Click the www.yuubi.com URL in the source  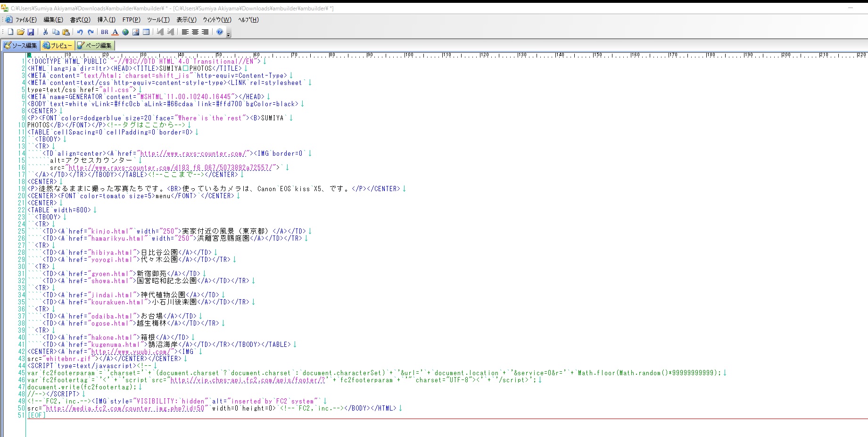coord(131,352)
